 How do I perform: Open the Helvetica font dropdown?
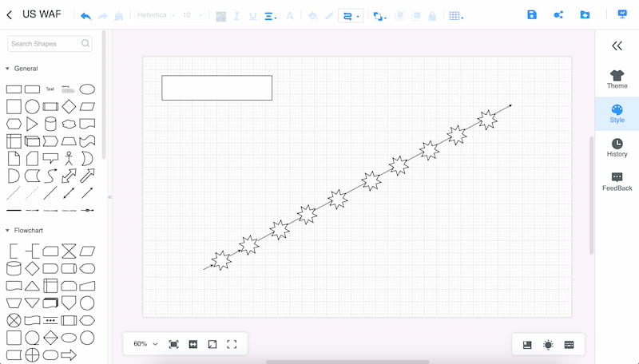coord(156,15)
